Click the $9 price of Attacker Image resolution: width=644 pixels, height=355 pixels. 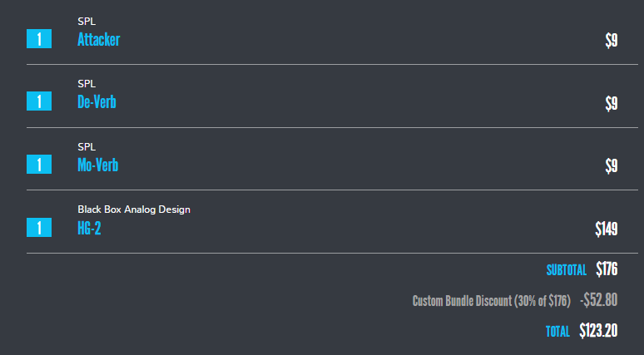tap(612, 40)
